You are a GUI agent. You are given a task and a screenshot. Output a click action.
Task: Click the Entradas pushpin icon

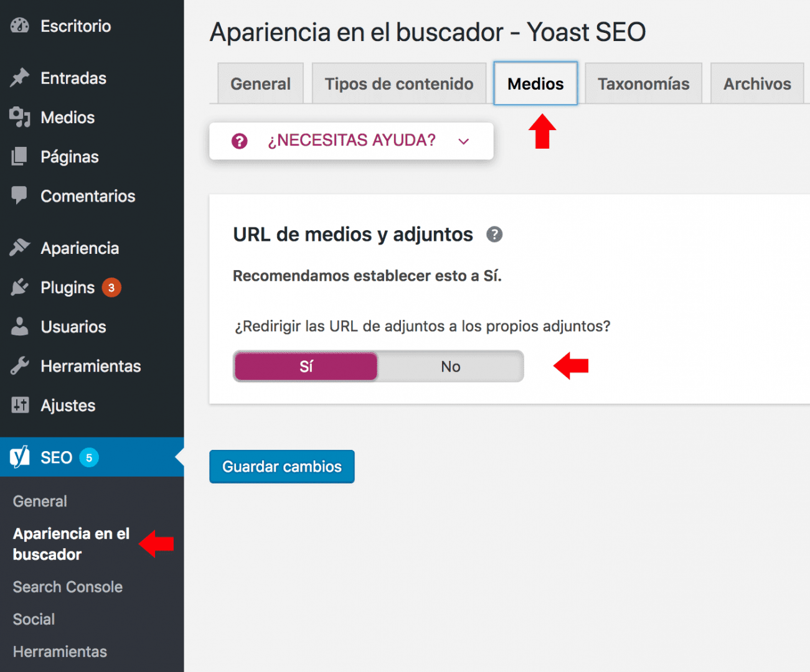tap(20, 78)
